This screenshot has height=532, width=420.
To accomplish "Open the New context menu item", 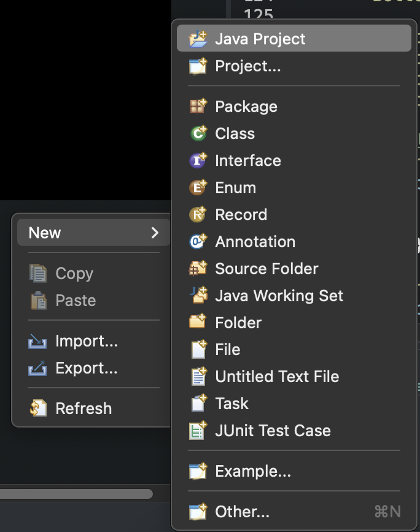I will coord(93,232).
